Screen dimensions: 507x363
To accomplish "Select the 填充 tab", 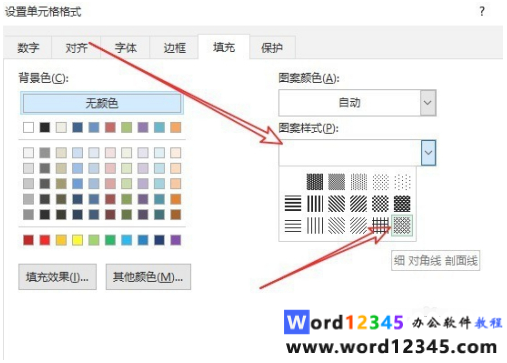I will pos(224,47).
